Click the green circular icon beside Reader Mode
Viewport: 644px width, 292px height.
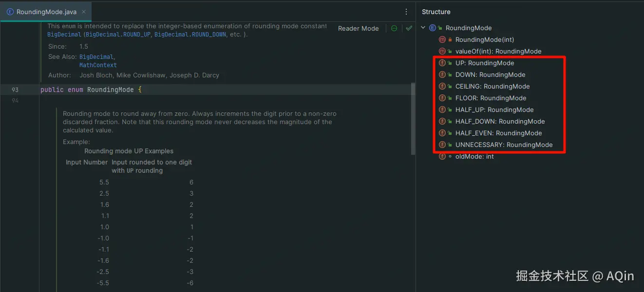pyautogui.click(x=394, y=28)
